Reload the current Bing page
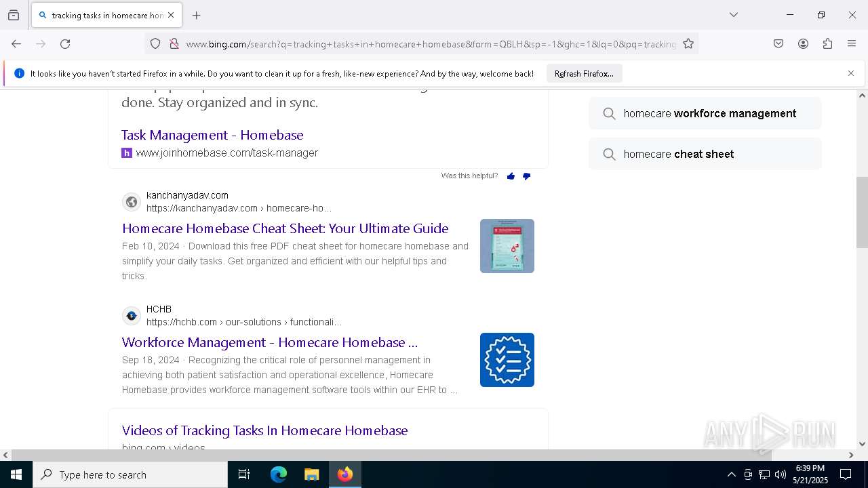Image resolution: width=868 pixels, height=488 pixels. point(65,44)
